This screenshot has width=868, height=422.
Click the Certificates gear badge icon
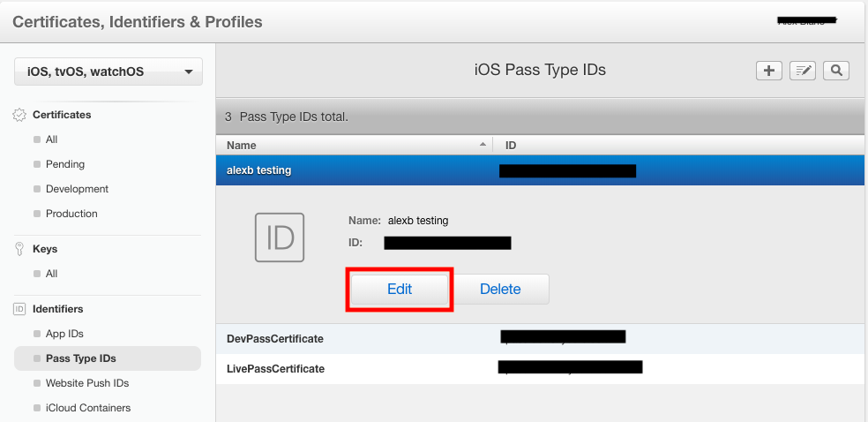[19, 115]
